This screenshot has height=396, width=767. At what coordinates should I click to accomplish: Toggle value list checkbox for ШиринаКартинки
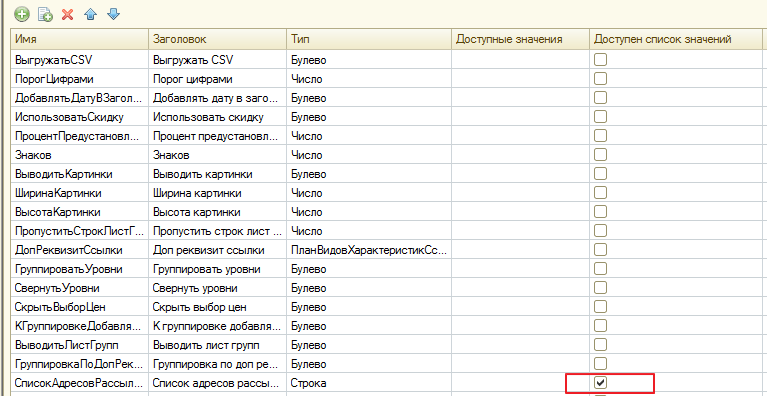pyautogui.click(x=600, y=193)
